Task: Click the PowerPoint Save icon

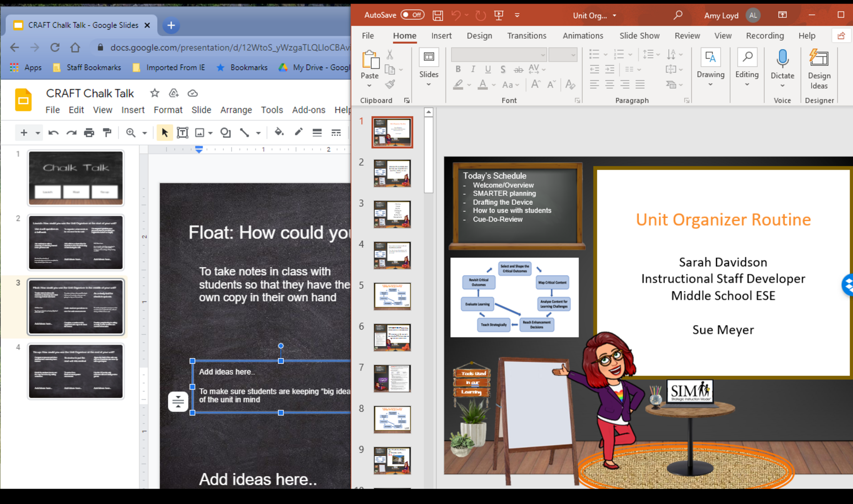Action: pos(438,15)
